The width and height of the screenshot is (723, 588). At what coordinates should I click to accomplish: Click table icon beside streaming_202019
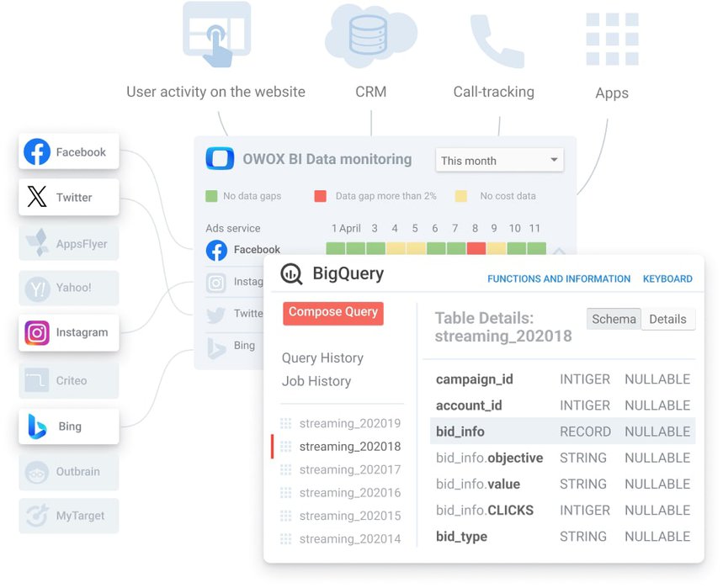(286, 423)
